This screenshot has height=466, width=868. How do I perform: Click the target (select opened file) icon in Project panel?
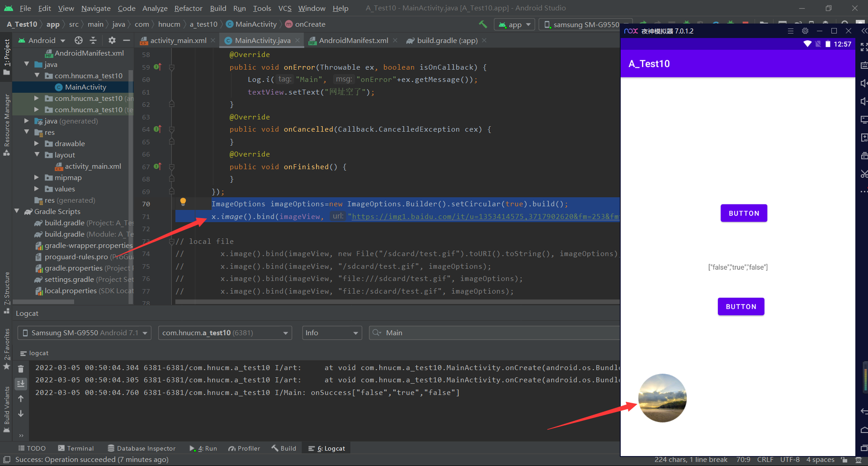coord(79,40)
